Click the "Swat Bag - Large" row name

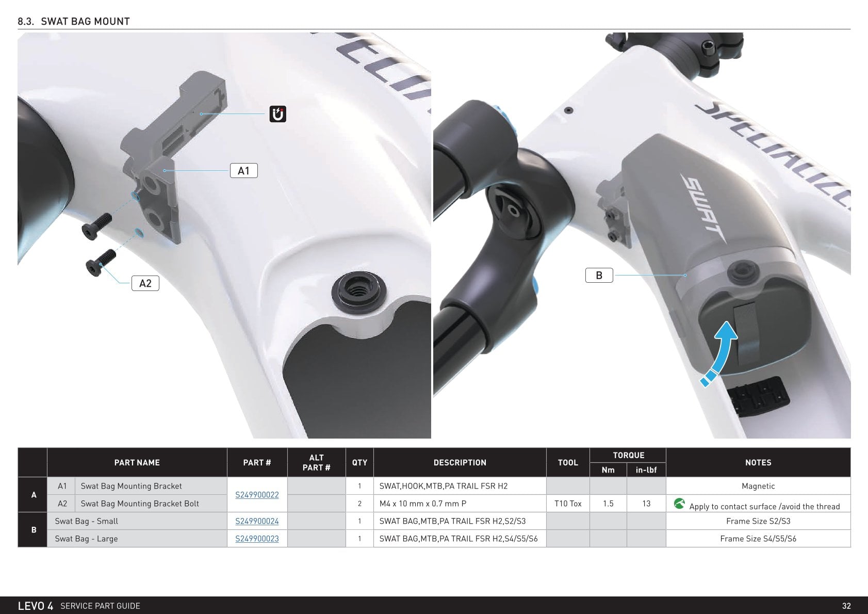(86, 539)
